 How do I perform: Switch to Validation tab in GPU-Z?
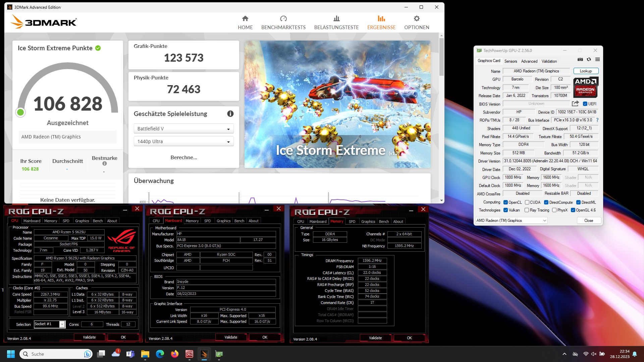coord(549,61)
